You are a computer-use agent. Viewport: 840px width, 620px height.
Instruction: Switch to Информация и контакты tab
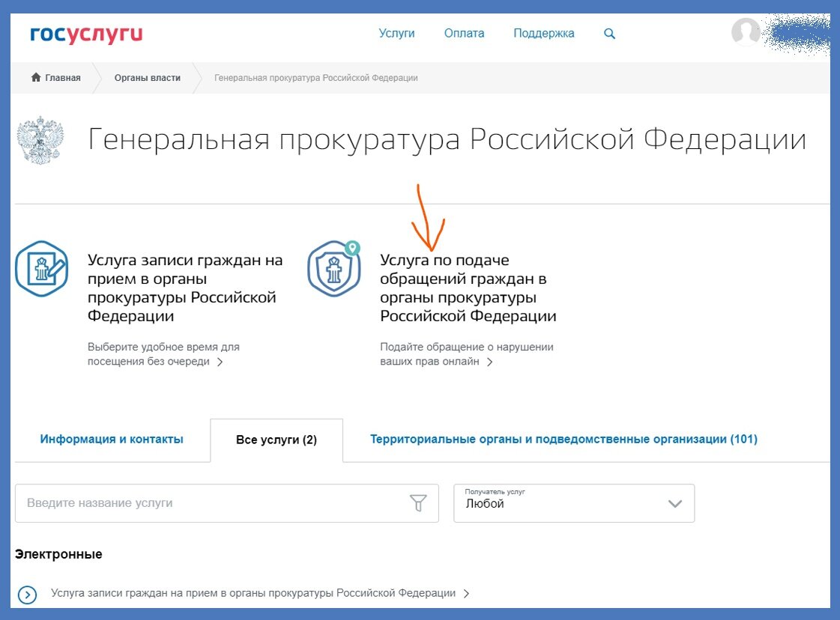click(112, 439)
